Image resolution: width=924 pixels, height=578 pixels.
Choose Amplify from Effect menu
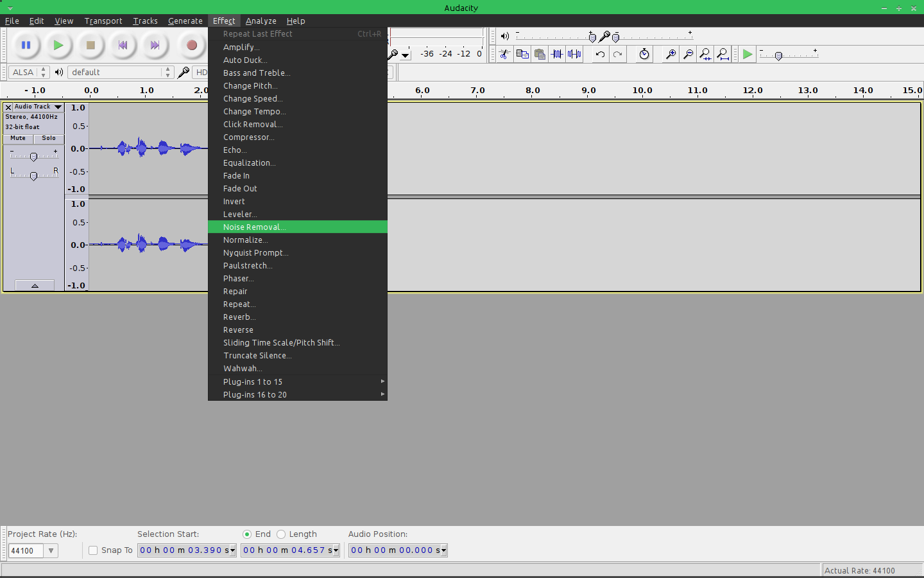click(298, 48)
